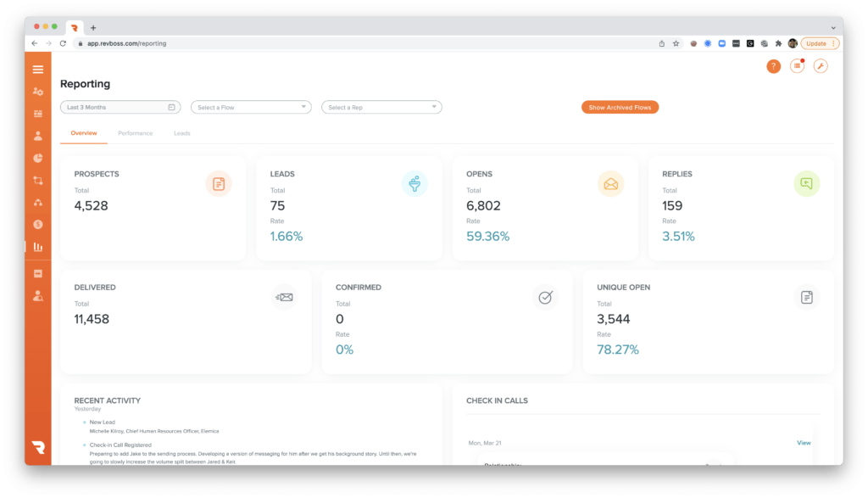
Task: Click the Unique Open document icon
Action: 807,298
